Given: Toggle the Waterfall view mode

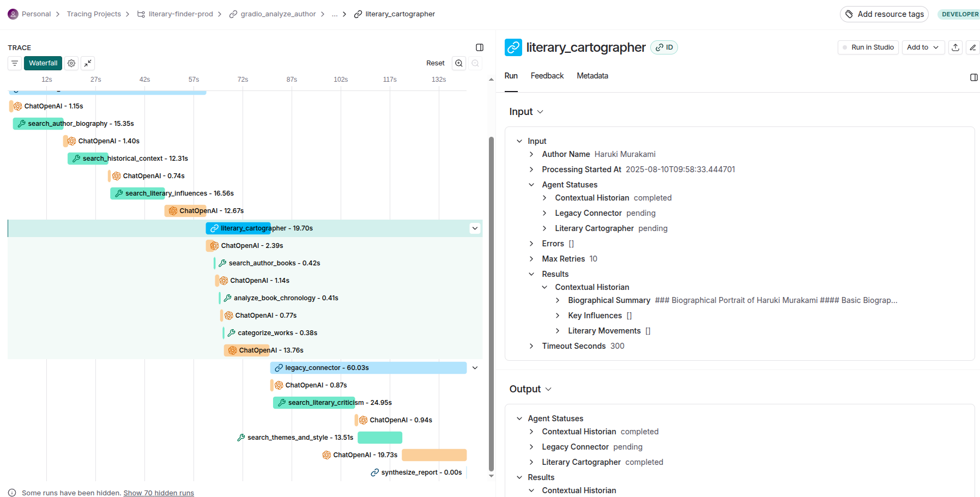Looking at the screenshot, I should point(43,63).
